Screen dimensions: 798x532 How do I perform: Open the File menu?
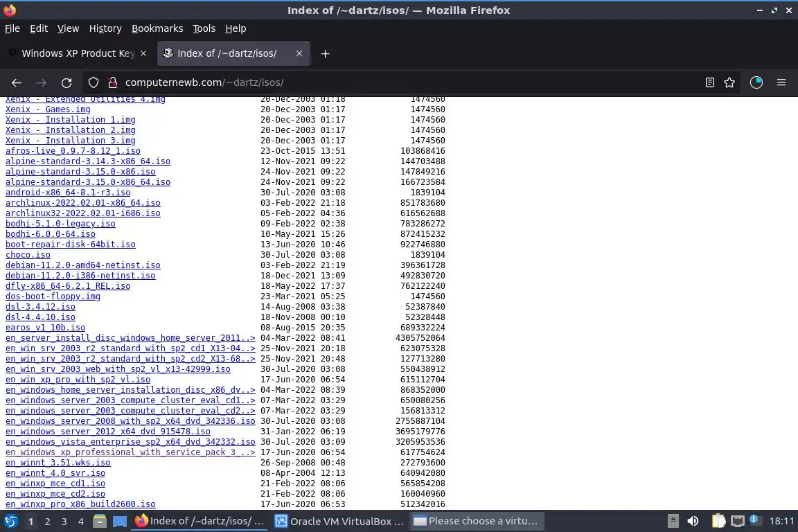[12, 28]
